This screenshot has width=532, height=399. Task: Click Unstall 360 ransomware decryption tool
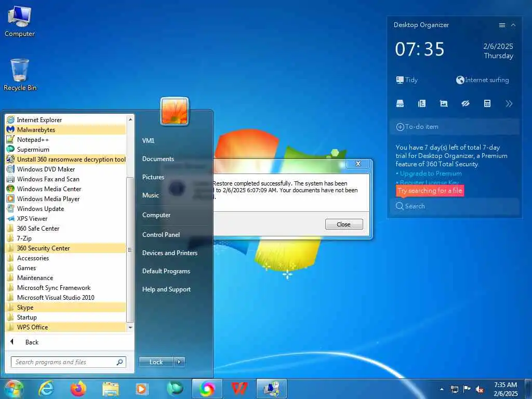click(66, 159)
